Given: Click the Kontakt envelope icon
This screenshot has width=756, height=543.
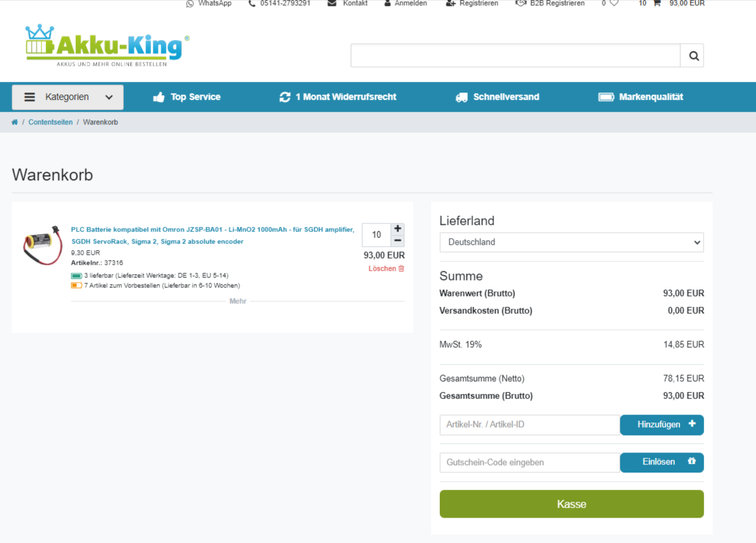Looking at the screenshot, I should [332, 3].
